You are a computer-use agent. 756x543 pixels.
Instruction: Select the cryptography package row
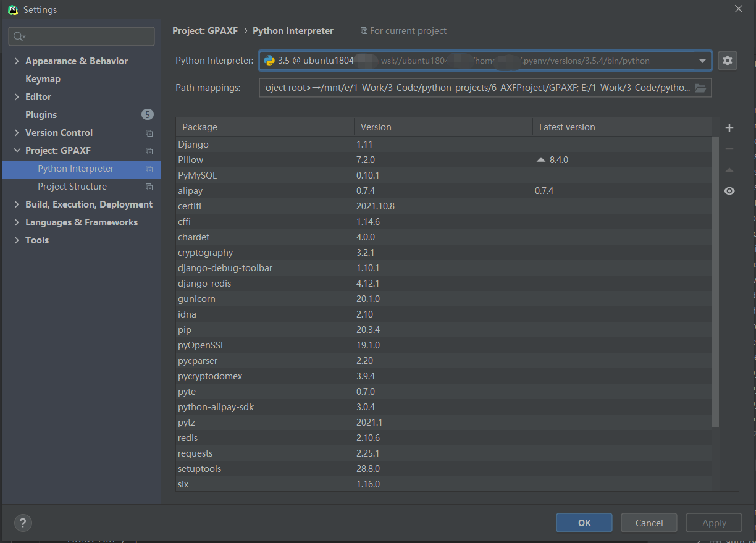443,253
